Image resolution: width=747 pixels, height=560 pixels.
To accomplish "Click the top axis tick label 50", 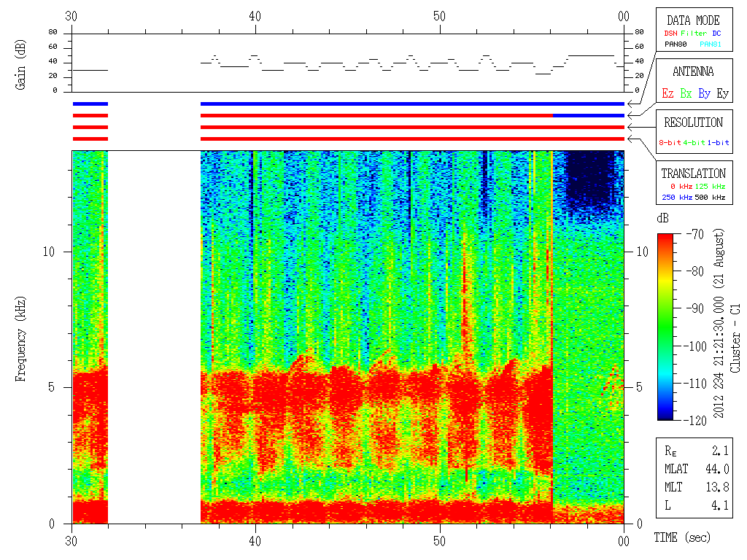I will pyautogui.click(x=439, y=16).
